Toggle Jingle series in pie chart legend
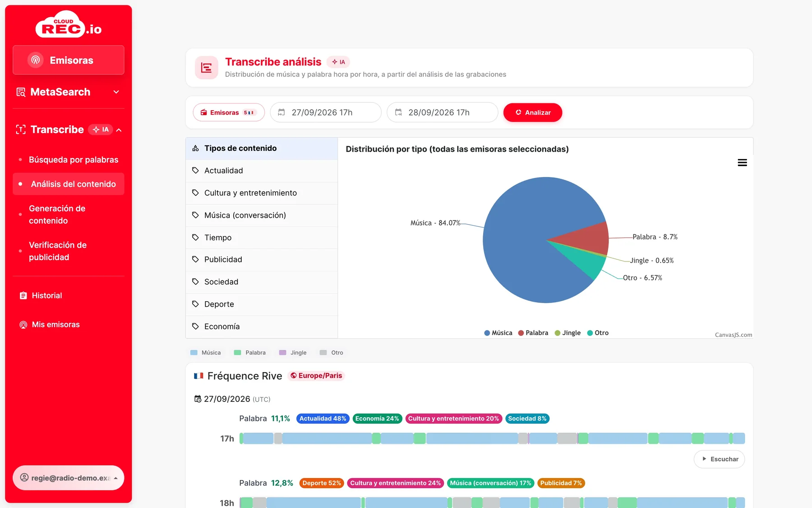The width and height of the screenshot is (812, 508). (567, 333)
